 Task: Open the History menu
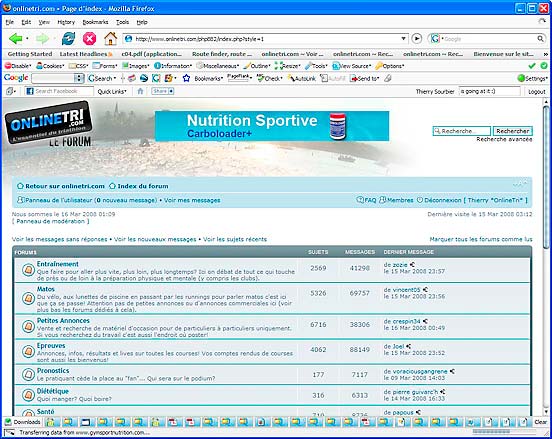(66, 22)
